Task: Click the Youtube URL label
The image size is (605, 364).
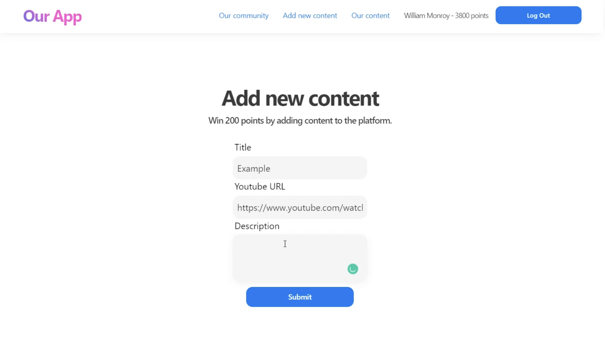Action: point(260,186)
